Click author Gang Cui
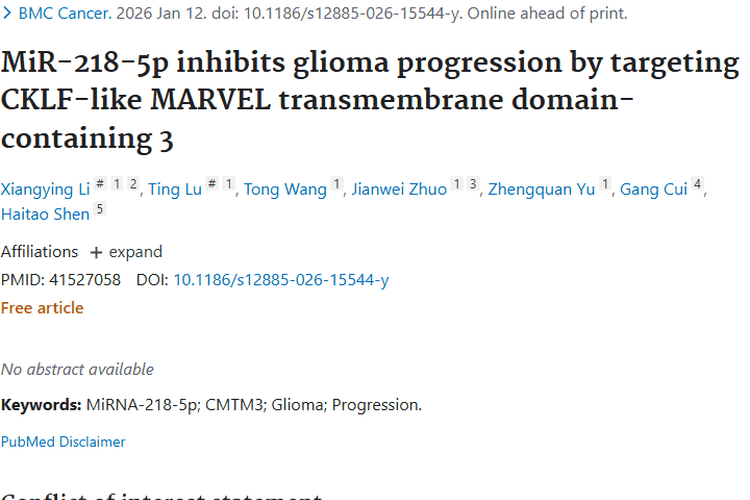Screen dimensions: 750x500 [653, 189]
